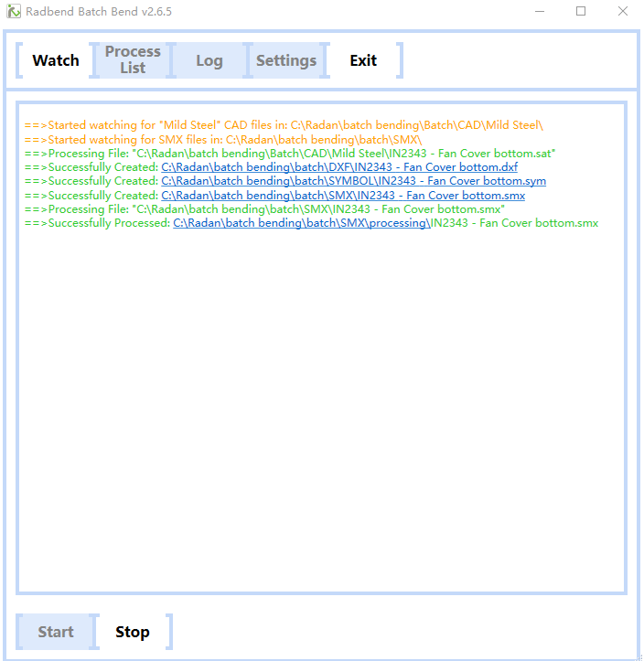Select the 'Processing File' Fan Cover bottom.smx line

[x=264, y=209]
